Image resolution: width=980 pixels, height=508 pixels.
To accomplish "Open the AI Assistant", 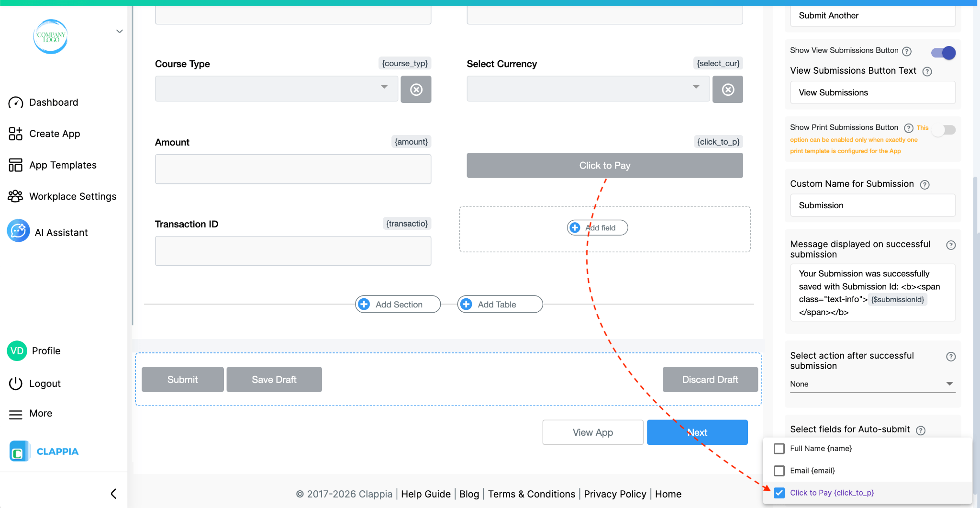I will pos(18,231).
